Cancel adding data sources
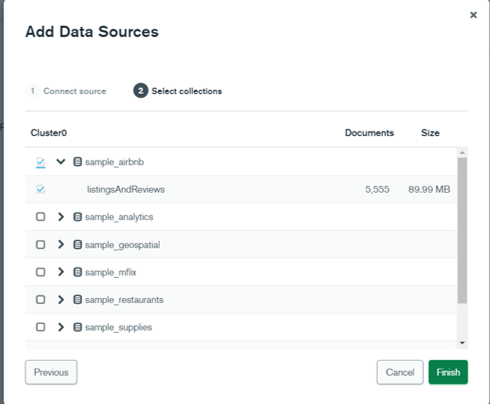490x404 pixels. pyautogui.click(x=400, y=372)
